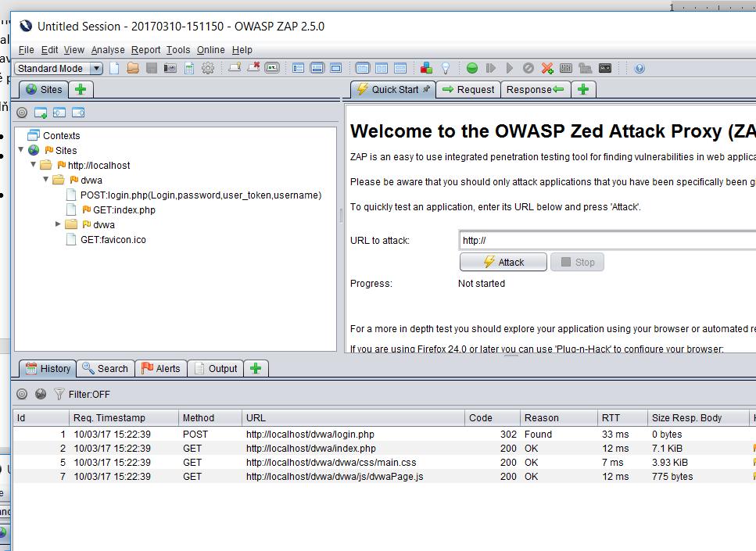
Task: Select request and response panels side-by-side
Action: click(382, 68)
